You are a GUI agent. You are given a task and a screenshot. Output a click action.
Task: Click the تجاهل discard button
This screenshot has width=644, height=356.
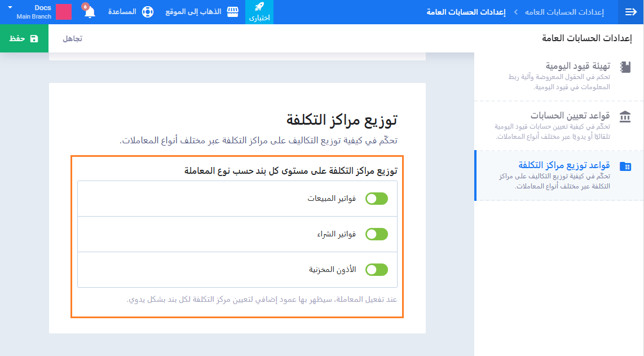(x=72, y=38)
